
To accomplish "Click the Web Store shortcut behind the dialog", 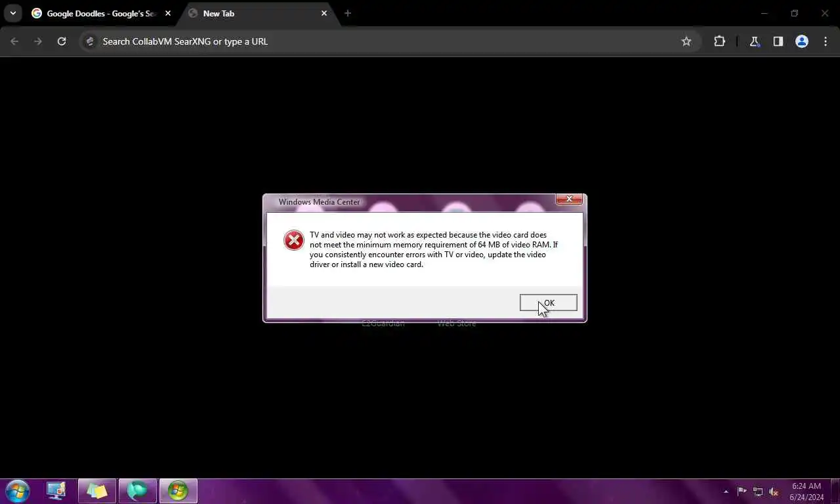I will 457,324.
